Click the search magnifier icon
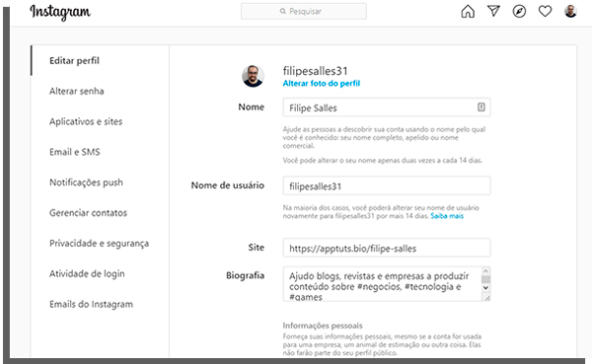 click(x=283, y=11)
